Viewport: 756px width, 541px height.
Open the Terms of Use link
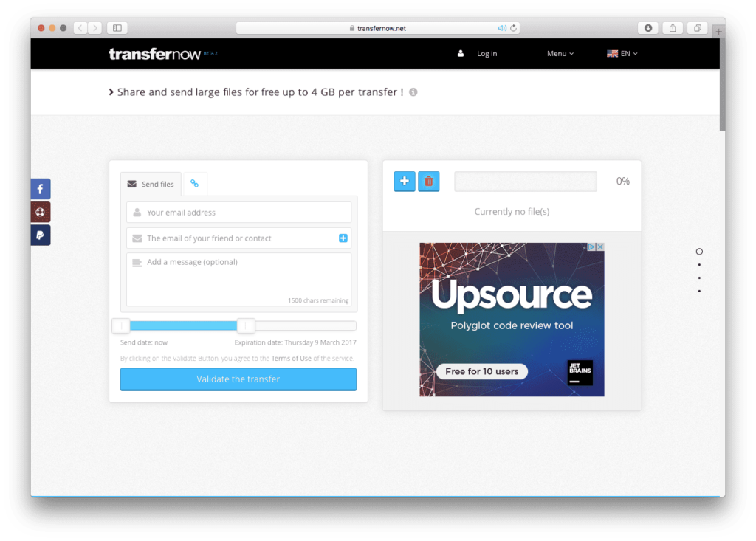[291, 359]
